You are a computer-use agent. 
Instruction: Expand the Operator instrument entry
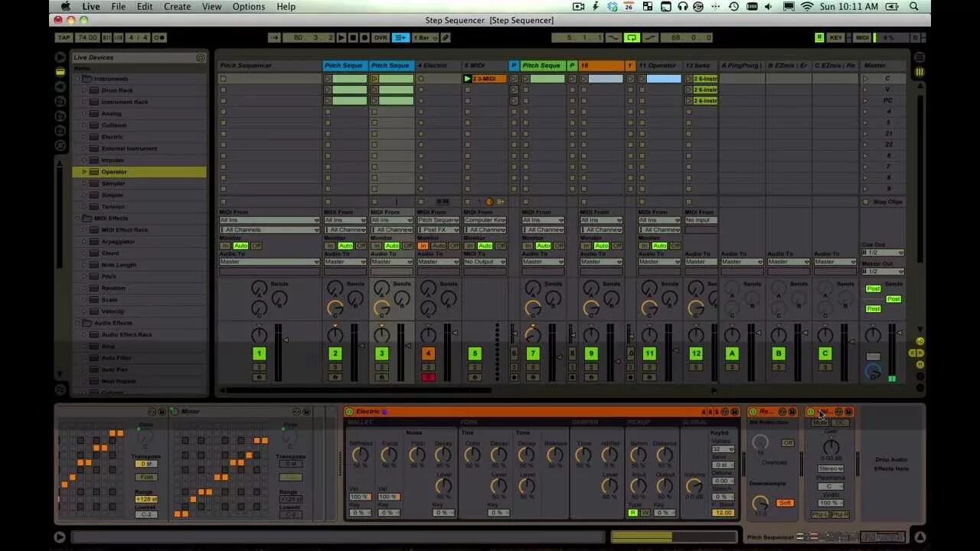point(85,171)
